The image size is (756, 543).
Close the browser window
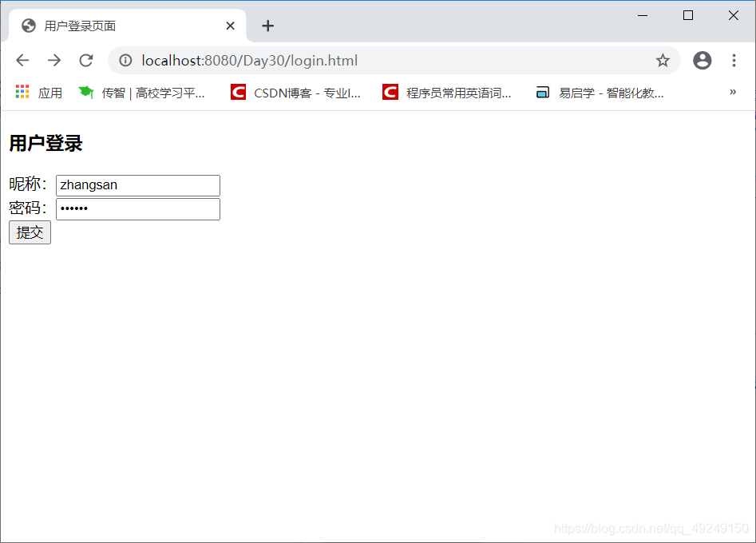click(x=734, y=15)
